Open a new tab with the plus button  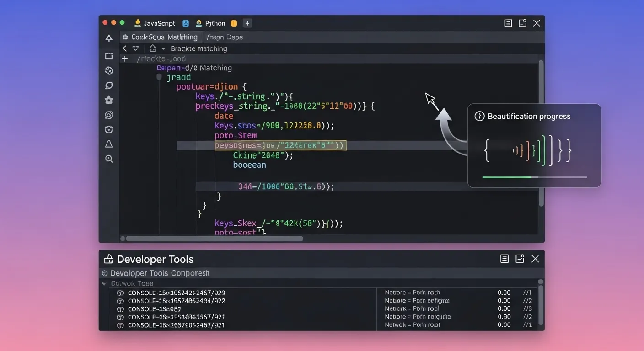pyautogui.click(x=247, y=23)
